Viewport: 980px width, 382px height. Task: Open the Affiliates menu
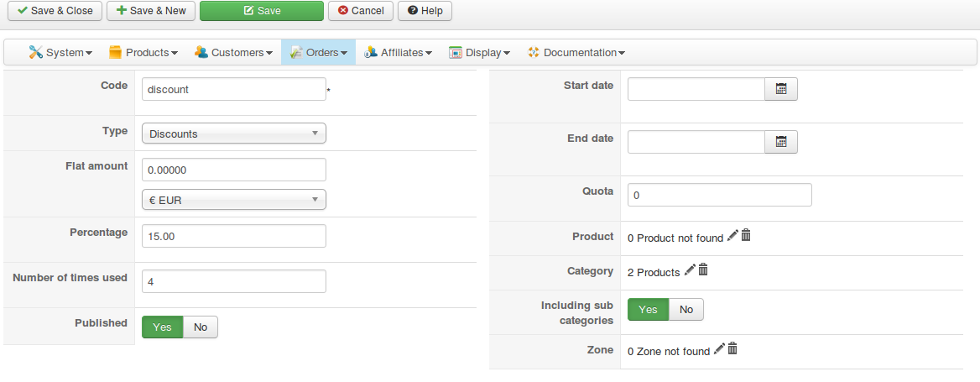click(398, 52)
